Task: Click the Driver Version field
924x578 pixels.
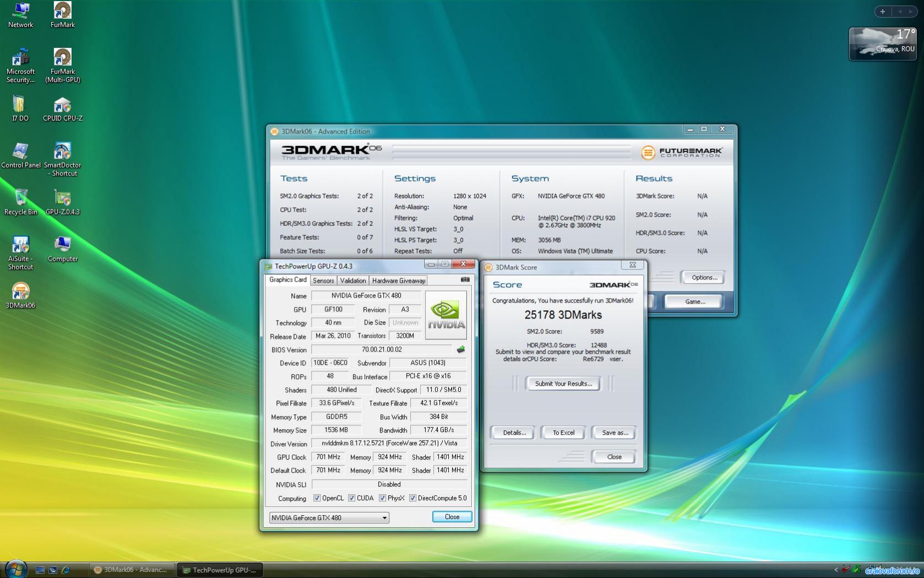Action: pyautogui.click(x=389, y=443)
